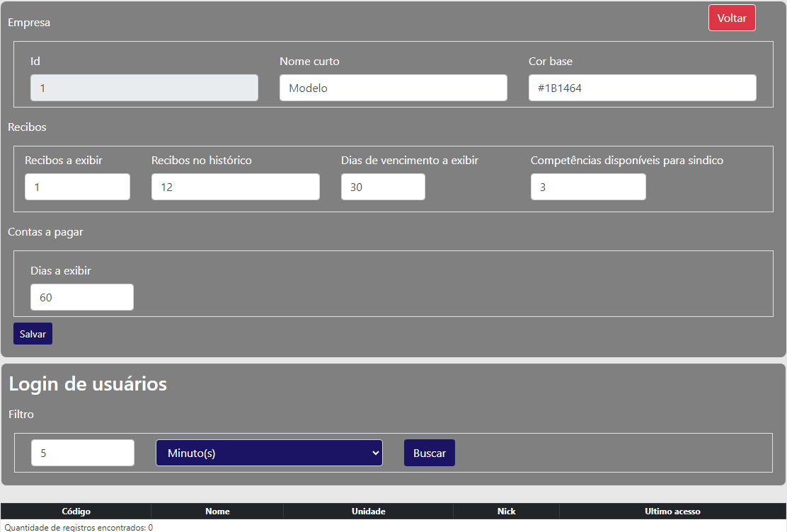Focus the Dias de vencimento a exibir field
Image resolution: width=787 pixels, height=532 pixels.
point(383,187)
